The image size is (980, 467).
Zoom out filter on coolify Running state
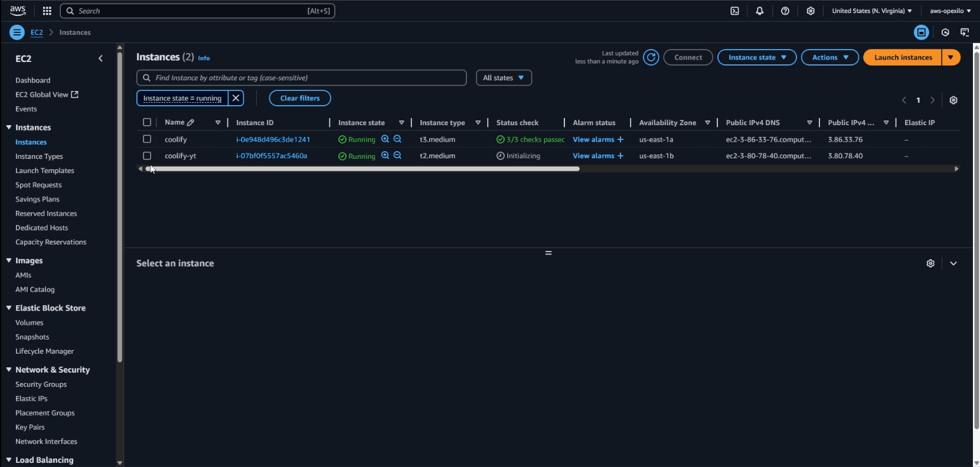398,139
